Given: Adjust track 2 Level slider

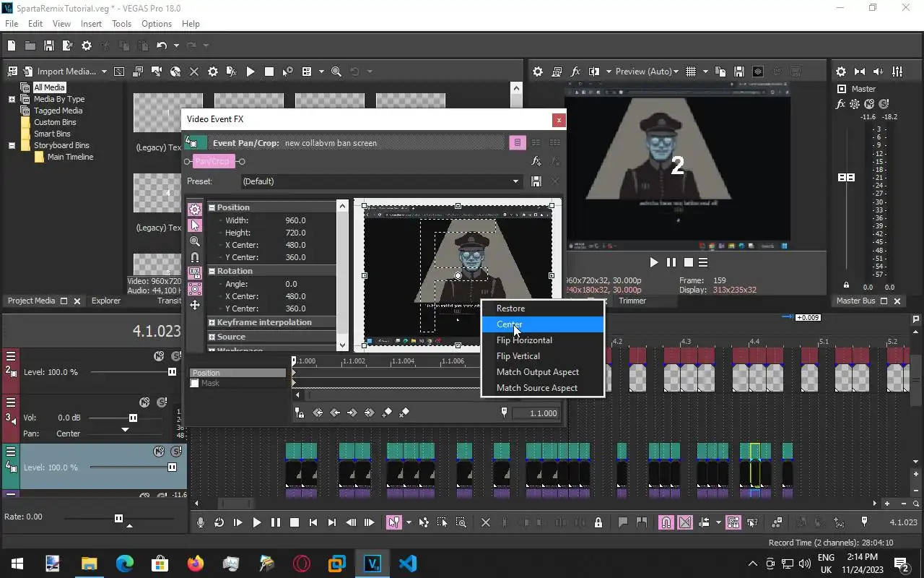Looking at the screenshot, I should coord(172,372).
